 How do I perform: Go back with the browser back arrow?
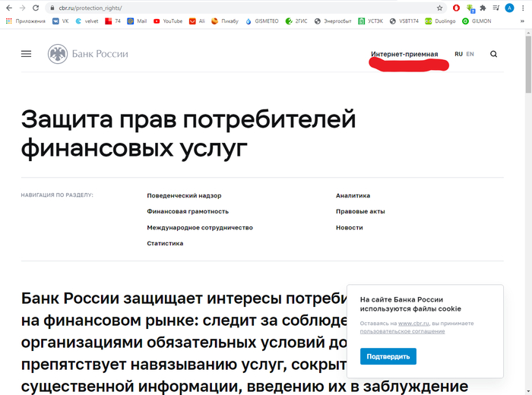[9, 8]
